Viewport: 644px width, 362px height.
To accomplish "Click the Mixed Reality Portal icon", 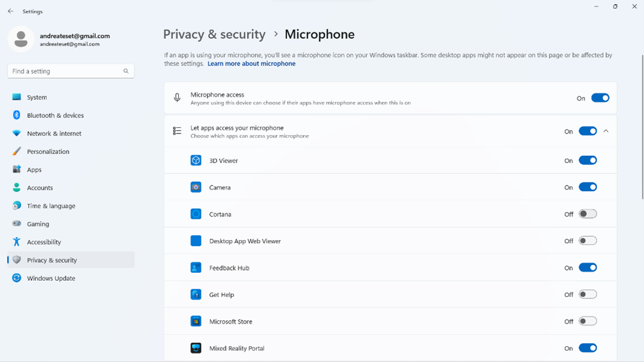I will pyautogui.click(x=196, y=348).
